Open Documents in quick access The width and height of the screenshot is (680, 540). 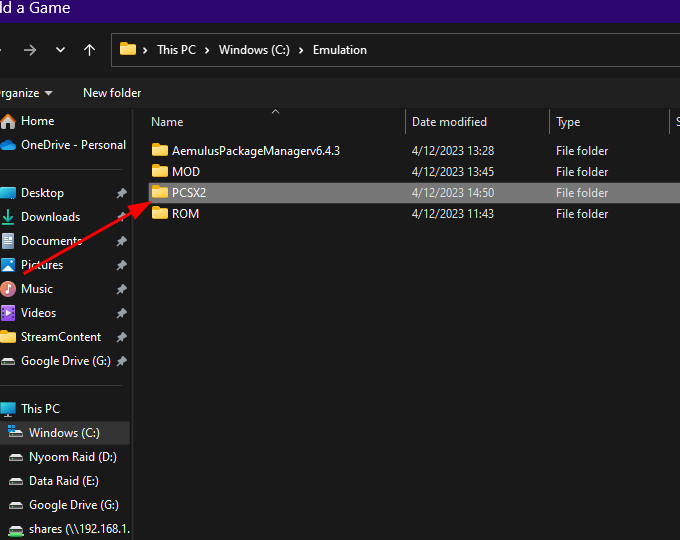[x=51, y=241]
